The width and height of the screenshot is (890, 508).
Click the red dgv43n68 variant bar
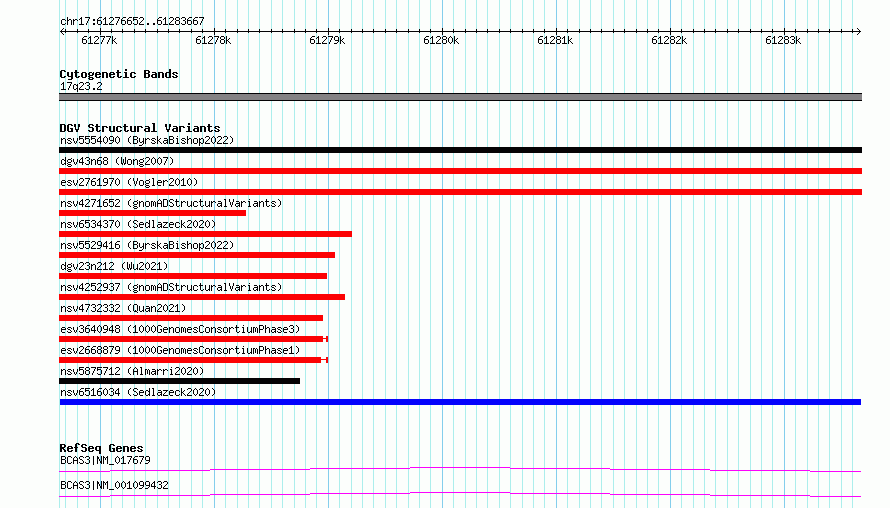(460, 171)
